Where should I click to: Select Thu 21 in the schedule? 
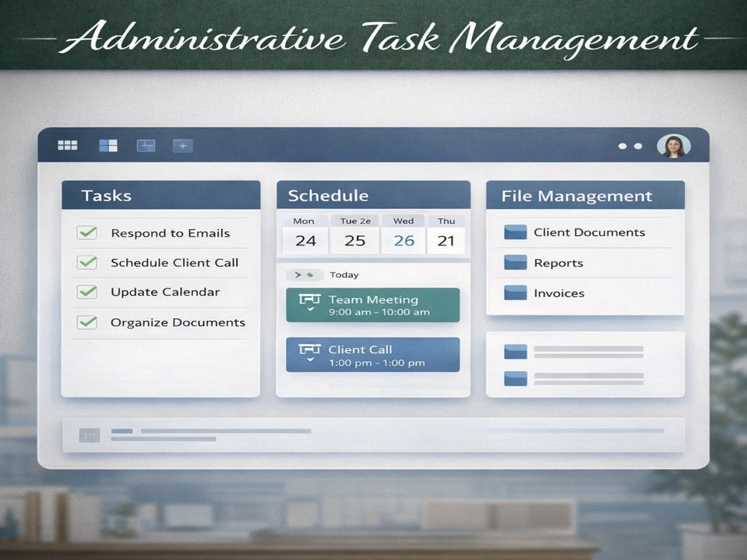[x=446, y=234]
